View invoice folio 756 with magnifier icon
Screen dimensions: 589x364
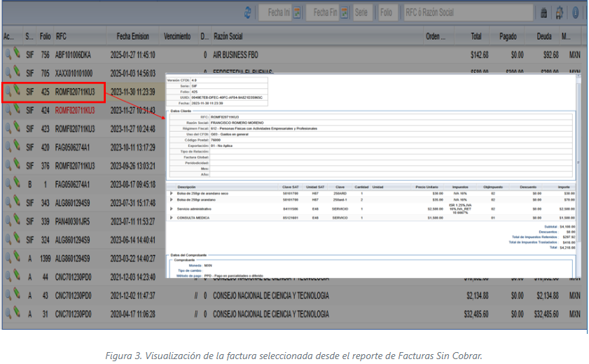pos(8,55)
